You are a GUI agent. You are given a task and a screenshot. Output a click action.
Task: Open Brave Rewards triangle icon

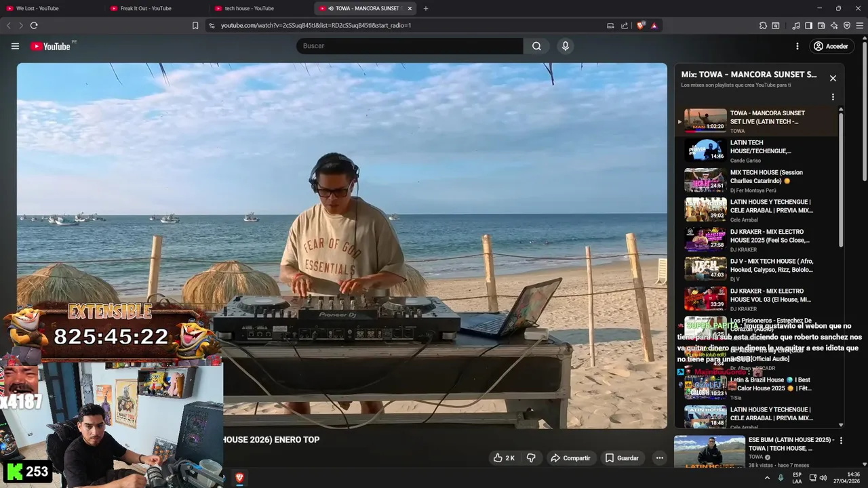pos(654,26)
